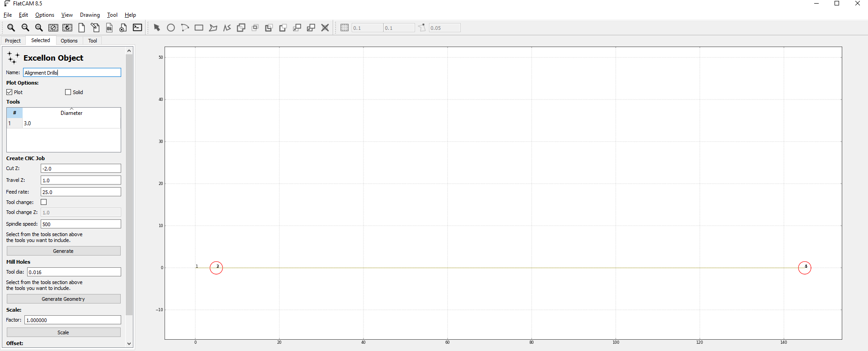Open the Options menu in the menu bar
Viewport: 868px width, 351px height.
click(x=45, y=15)
